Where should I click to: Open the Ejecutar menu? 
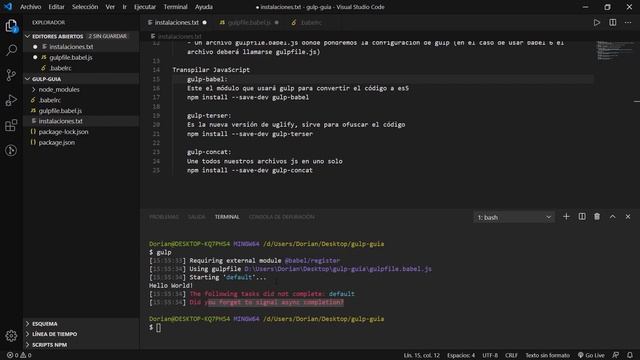(145, 7)
